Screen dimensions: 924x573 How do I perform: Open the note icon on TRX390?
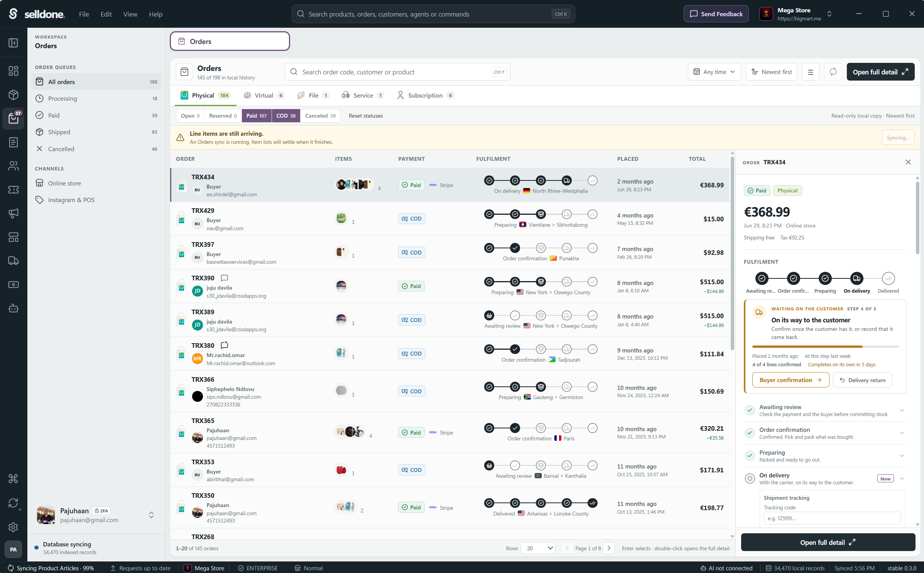coord(224,278)
